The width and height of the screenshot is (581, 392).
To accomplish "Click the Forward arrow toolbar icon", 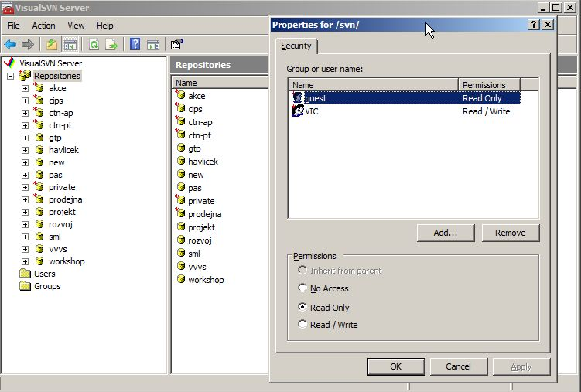I will click(28, 45).
